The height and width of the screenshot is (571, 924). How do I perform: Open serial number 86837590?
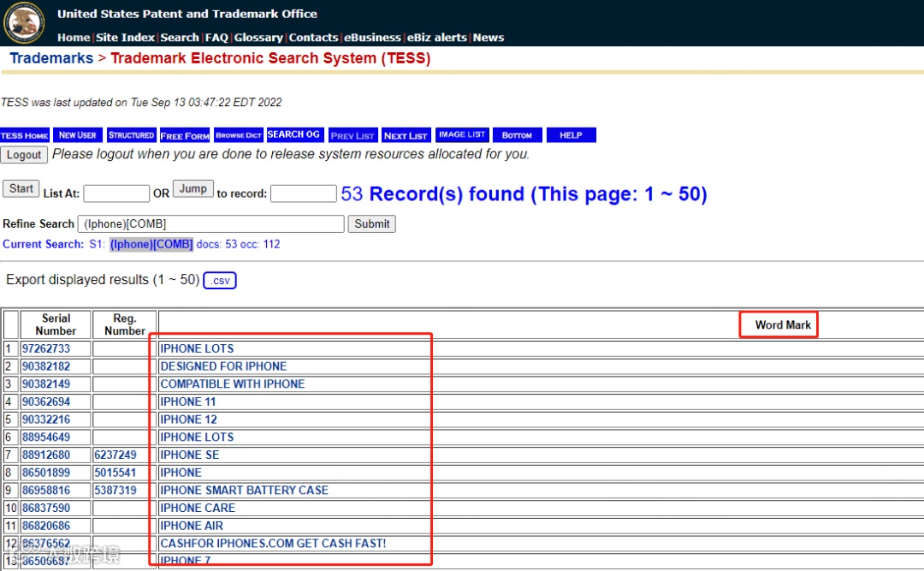point(46,508)
